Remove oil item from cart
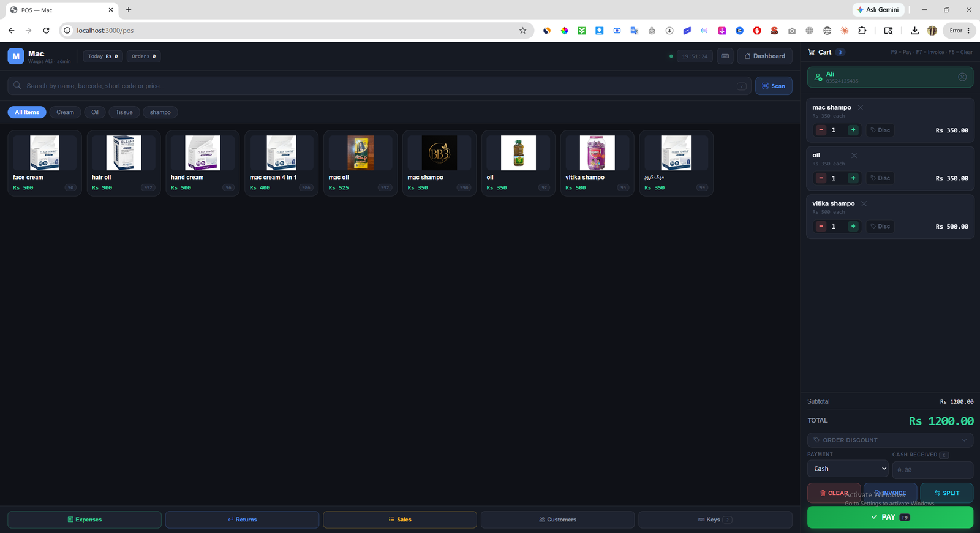This screenshot has height=533, width=980. [854, 156]
